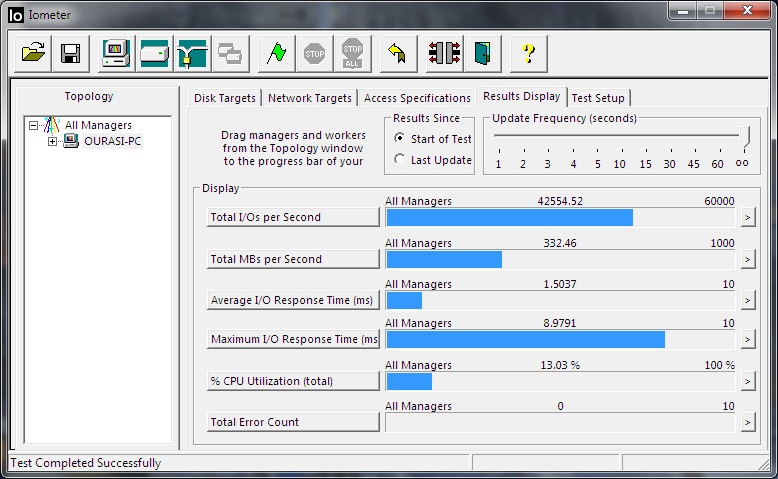
Task: Click the Stop current test icon
Action: coord(315,53)
